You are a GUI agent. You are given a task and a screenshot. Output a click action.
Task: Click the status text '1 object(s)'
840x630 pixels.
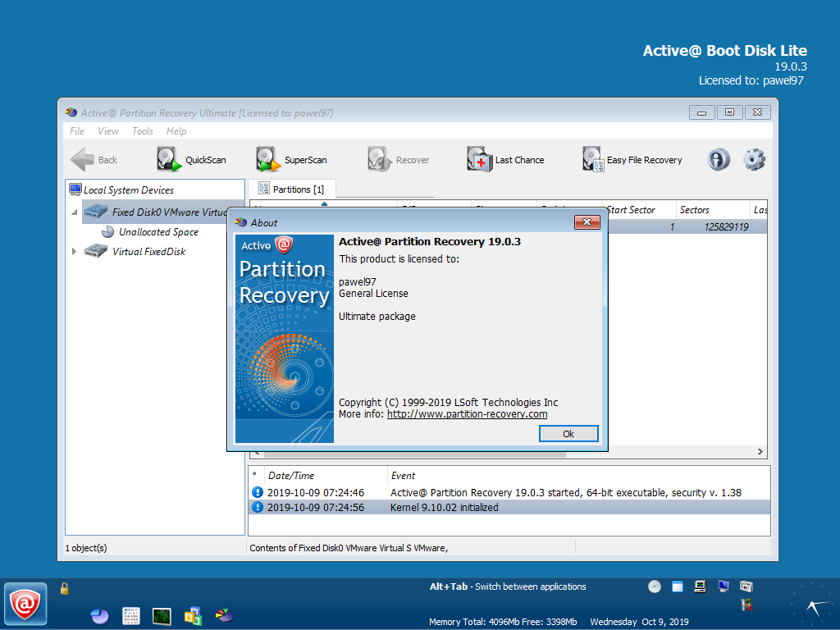point(85,548)
